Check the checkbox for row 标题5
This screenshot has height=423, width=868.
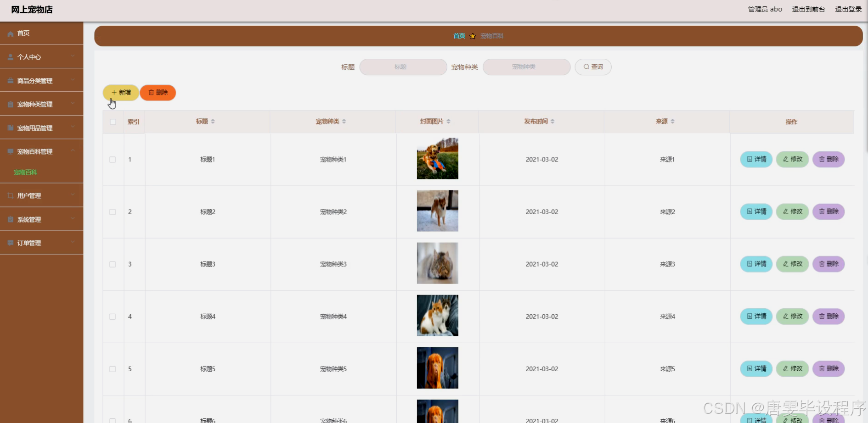click(113, 369)
